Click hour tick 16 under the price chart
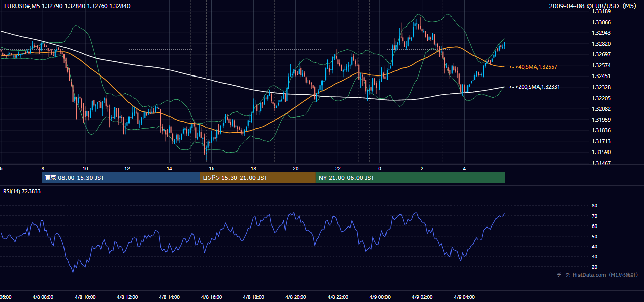Screen dimensions: 644x302 (x=212, y=169)
